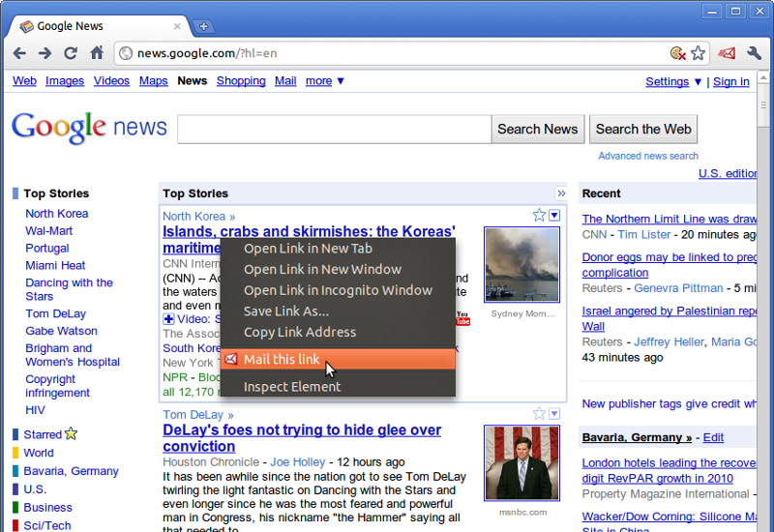Open the North Korea story options dropdown
This screenshot has height=532, width=774.
pyautogui.click(x=554, y=215)
